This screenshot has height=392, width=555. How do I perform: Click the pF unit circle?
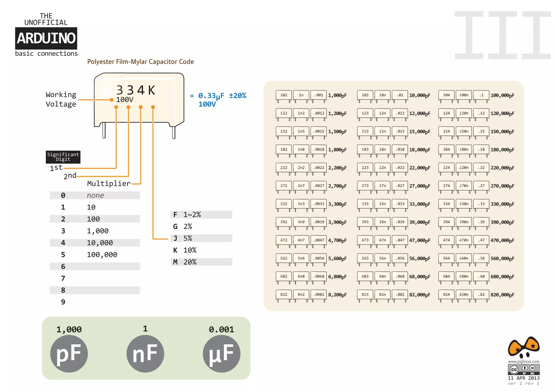(69, 354)
